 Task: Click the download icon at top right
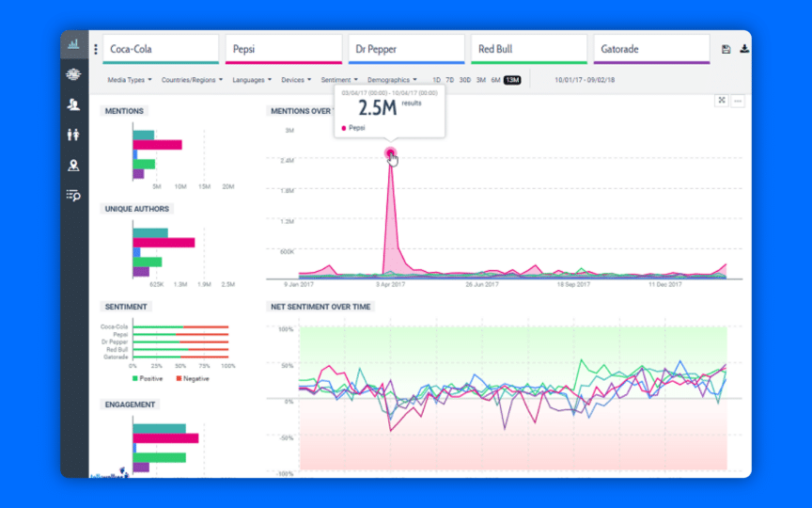(744, 49)
